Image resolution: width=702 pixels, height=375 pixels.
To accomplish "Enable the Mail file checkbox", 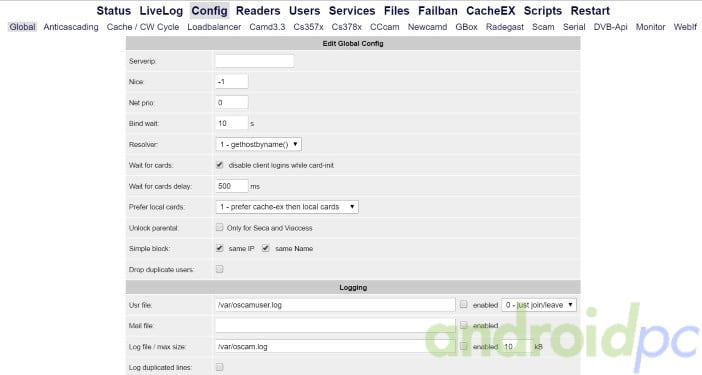I will click(x=464, y=325).
